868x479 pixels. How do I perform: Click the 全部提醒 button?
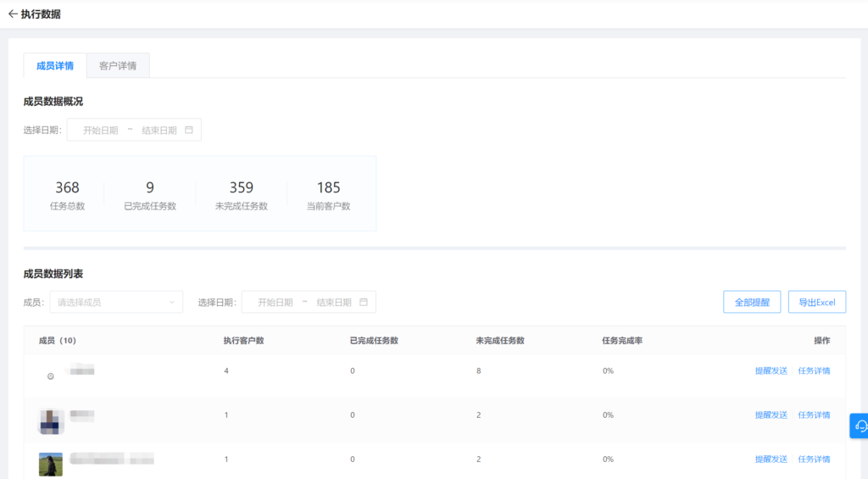pos(752,302)
